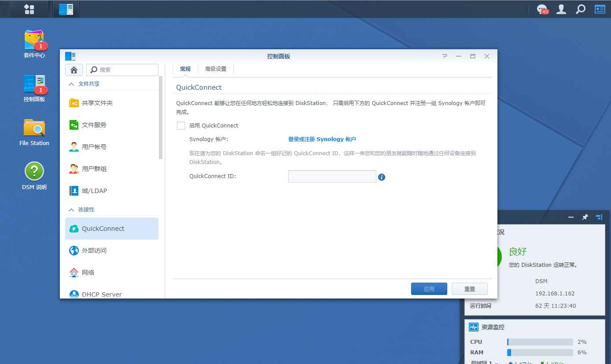Viewport: 611px width, 364px height.
Task: Click 登录或注册 Synology 帐户 link
Action: tap(322, 139)
